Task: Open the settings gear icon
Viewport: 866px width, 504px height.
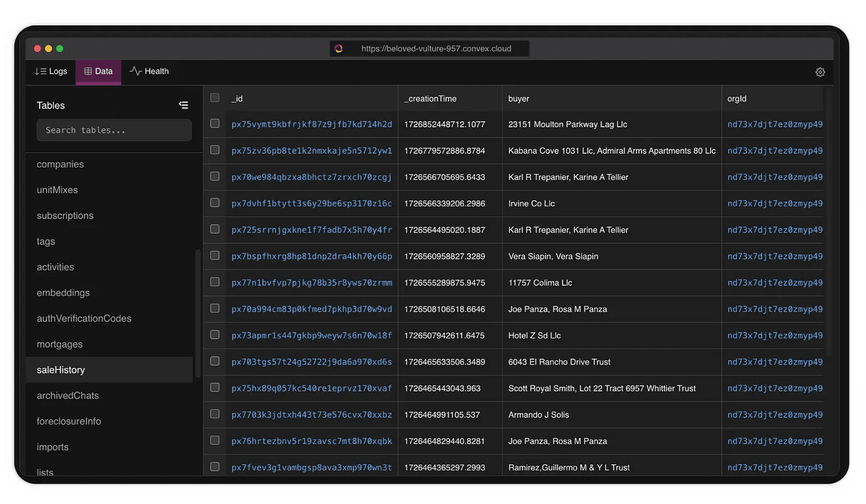Action: (820, 72)
